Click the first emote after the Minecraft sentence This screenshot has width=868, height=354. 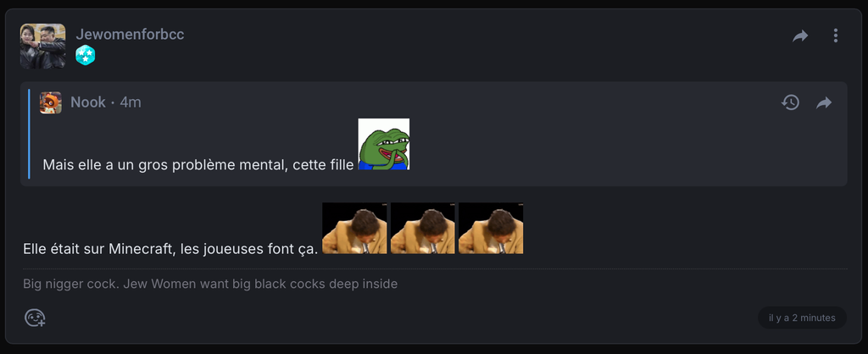tap(354, 228)
